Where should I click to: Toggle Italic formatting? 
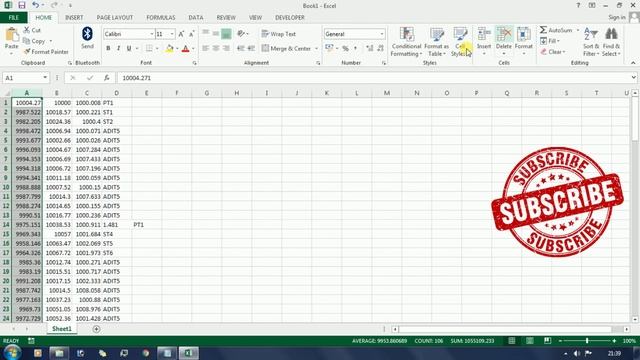118,48
